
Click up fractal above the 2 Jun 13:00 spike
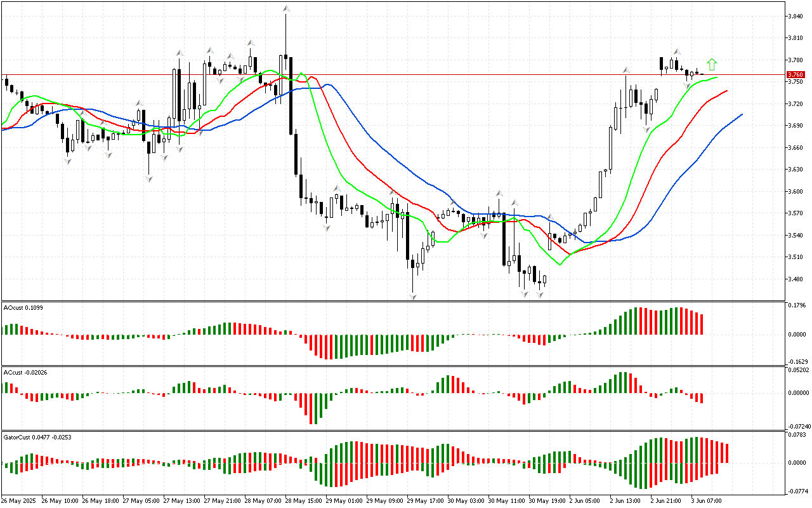point(626,70)
